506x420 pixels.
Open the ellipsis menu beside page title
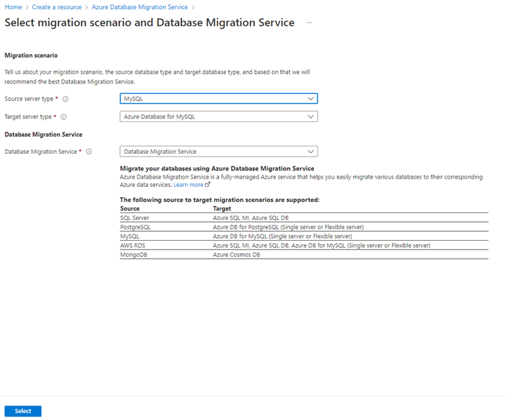pyautogui.click(x=309, y=23)
